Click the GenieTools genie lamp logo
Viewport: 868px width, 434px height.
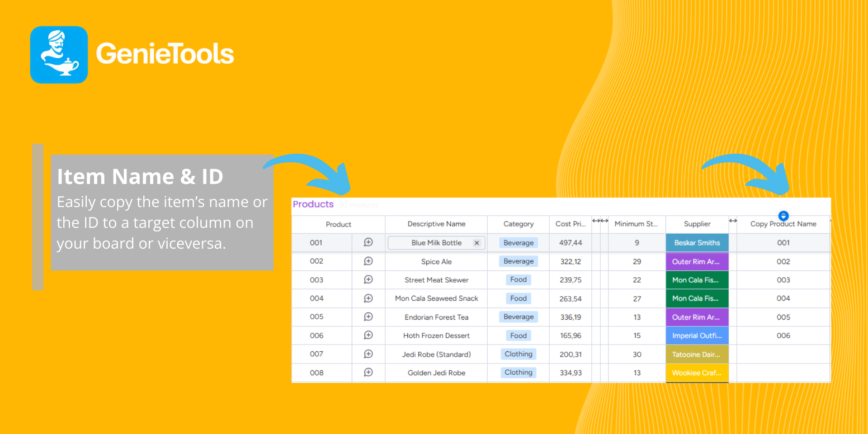59,55
